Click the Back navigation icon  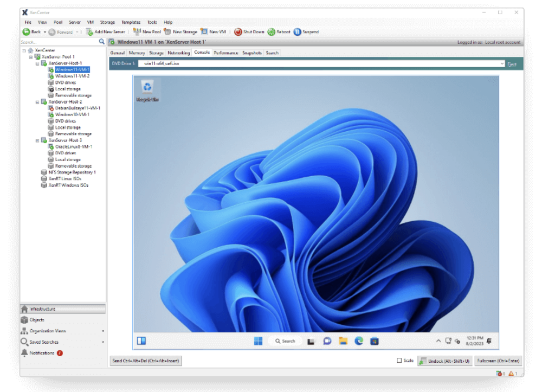click(x=26, y=32)
